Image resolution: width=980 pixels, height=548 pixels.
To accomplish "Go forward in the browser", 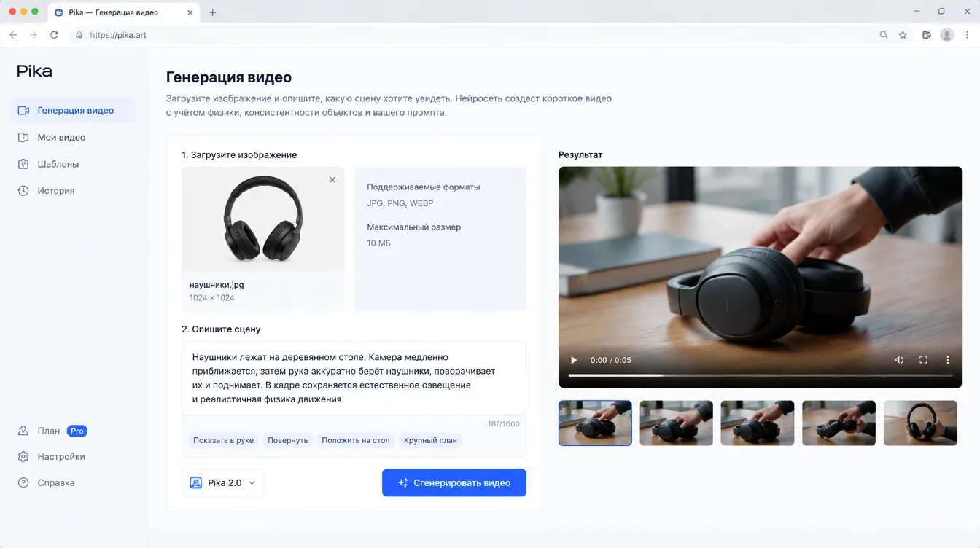I will click(34, 35).
